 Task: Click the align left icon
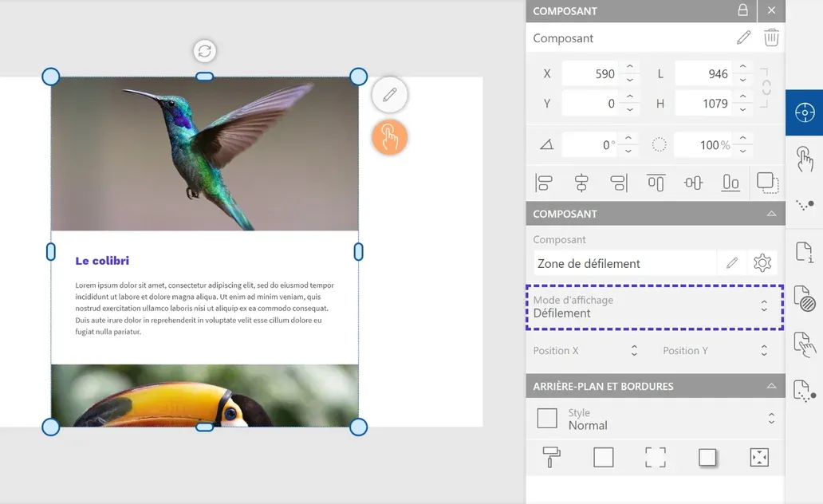(543, 183)
